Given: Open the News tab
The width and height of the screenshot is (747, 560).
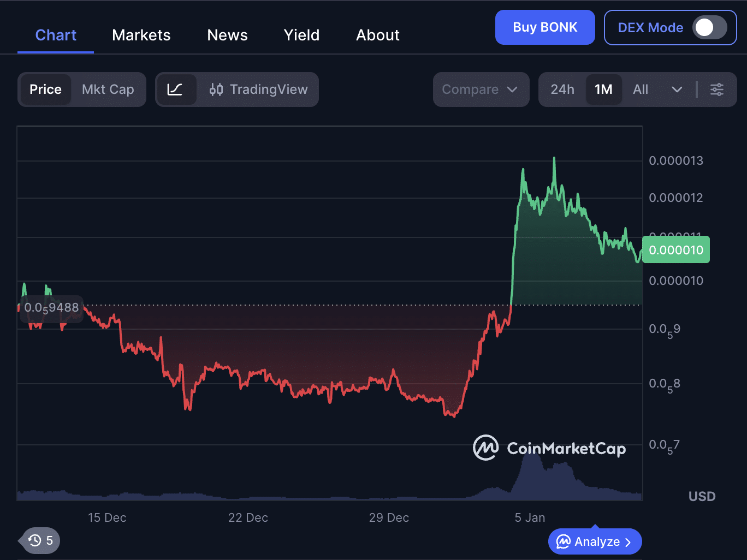Looking at the screenshot, I should (x=227, y=34).
